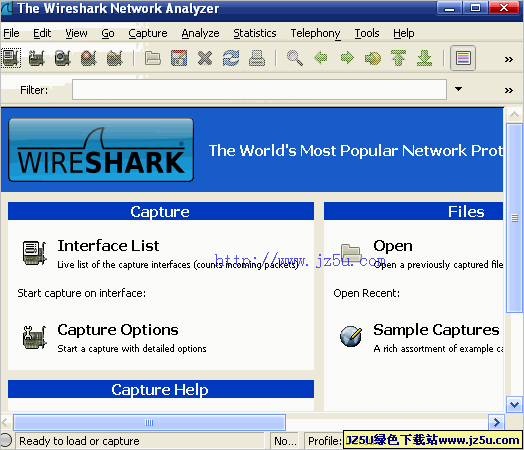
Task: Click the 'Profile:' status bar entry
Action: [324, 441]
